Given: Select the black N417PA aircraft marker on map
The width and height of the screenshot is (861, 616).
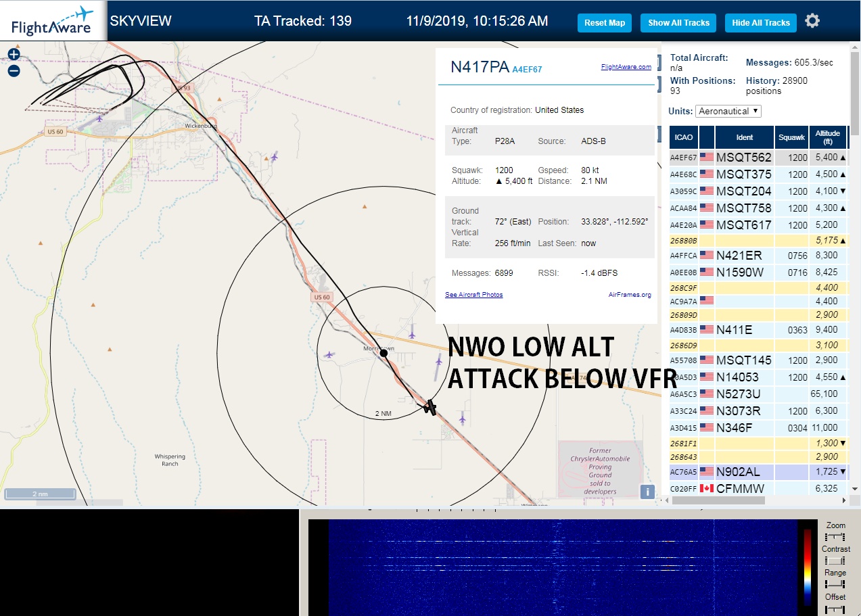Looking at the screenshot, I should [429, 407].
